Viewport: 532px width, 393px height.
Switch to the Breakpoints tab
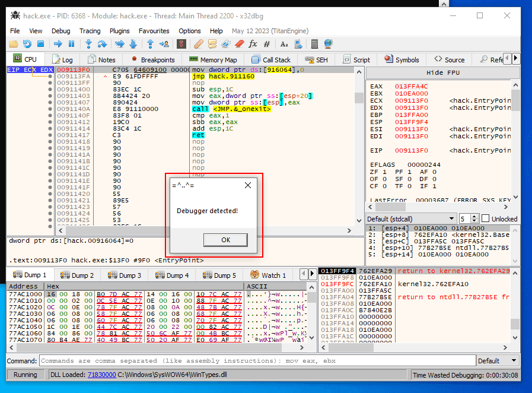click(157, 59)
